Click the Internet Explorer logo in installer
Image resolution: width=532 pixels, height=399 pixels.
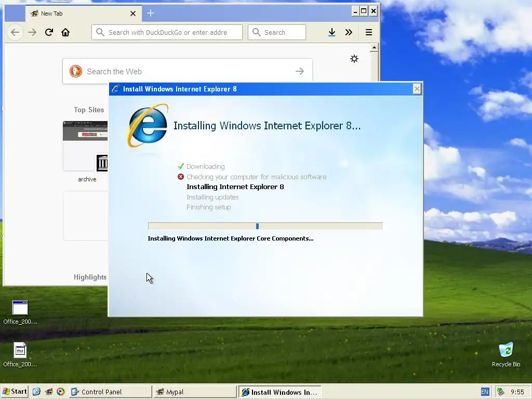coord(148,126)
